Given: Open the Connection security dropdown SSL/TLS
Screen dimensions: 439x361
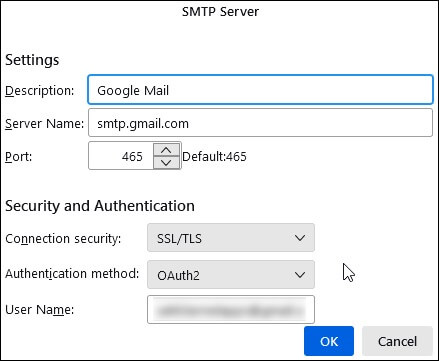Looking at the screenshot, I should [x=231, y=238].
